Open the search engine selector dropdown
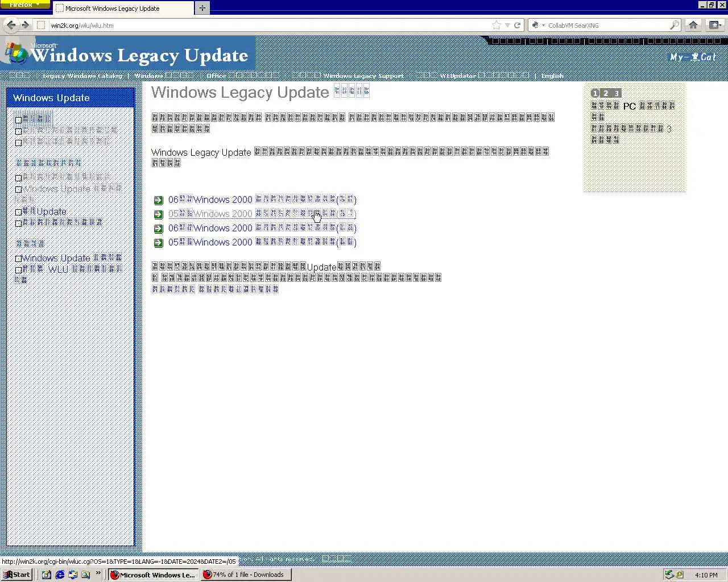The image size is (728, 582). click(x=537, y=25)
